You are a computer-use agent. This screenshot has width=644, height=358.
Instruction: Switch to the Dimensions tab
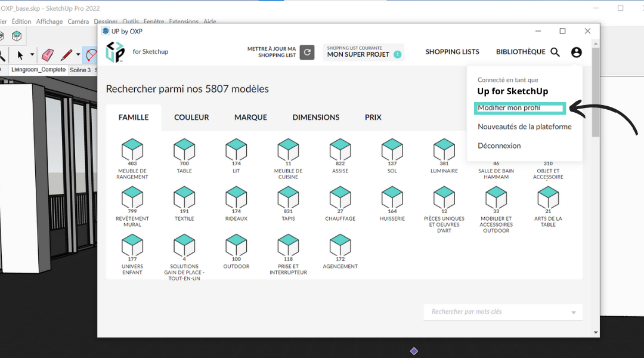(316, 118)
